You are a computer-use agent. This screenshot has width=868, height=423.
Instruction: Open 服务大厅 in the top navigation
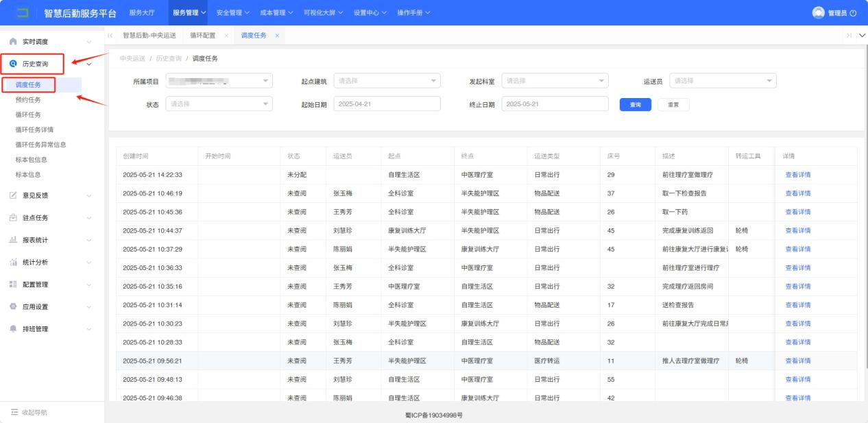tap(142, 12)
